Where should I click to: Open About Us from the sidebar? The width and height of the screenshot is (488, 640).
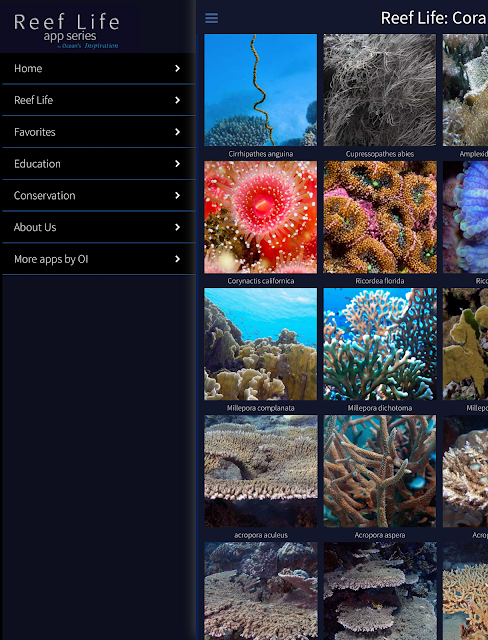coord(99,227)
